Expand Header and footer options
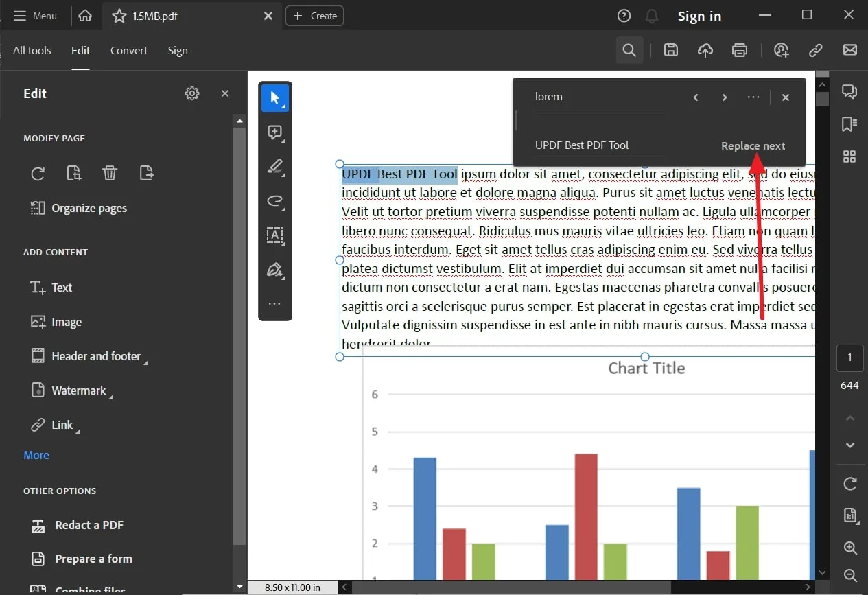The width and height of the screenshot is (868, 595). coord(89,356)
